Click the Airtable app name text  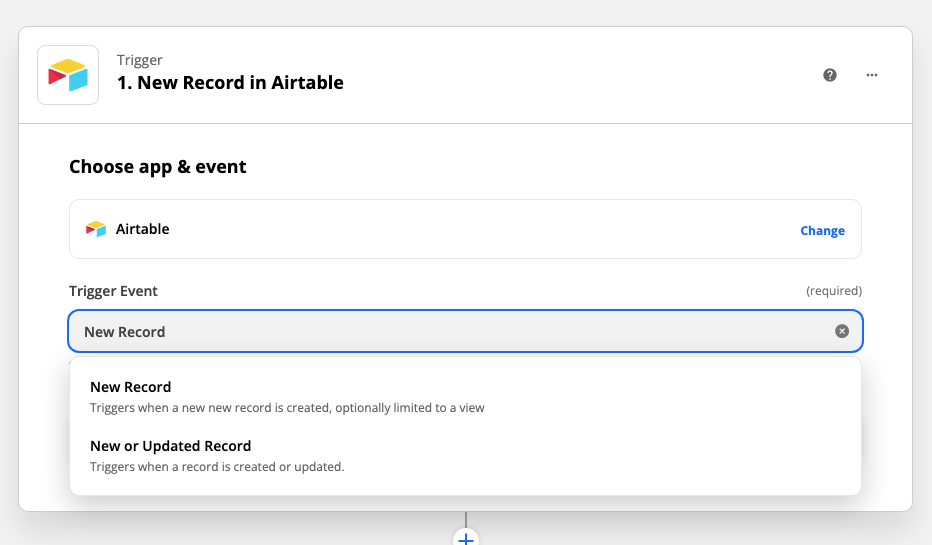[143, 229]
